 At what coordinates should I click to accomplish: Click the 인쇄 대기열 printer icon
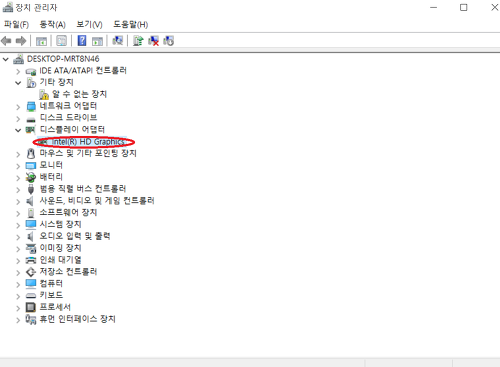tap(31, 260)
